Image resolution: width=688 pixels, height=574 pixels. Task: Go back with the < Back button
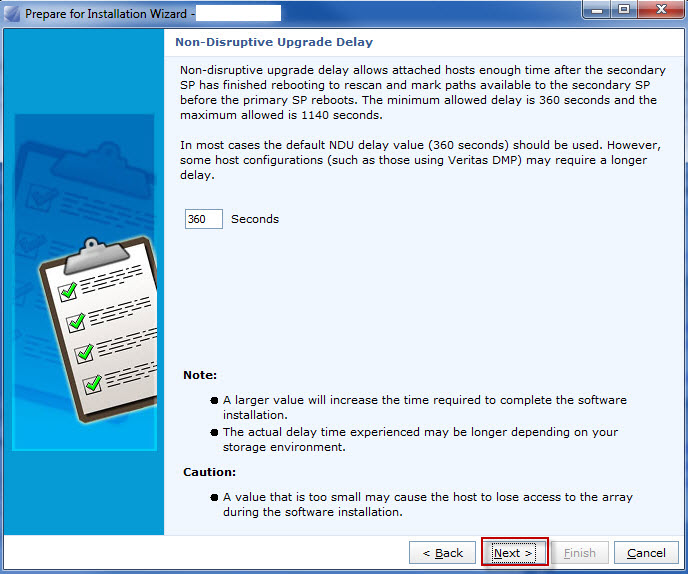442,552
